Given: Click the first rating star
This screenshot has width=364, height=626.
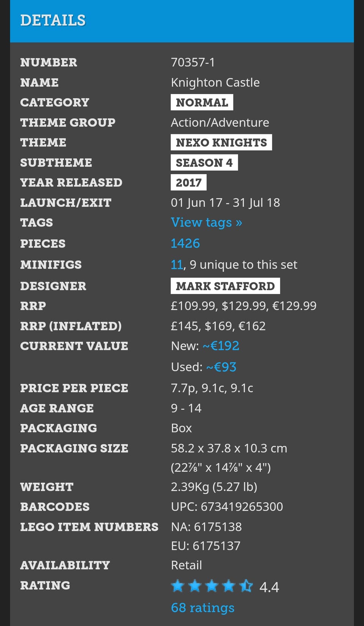Looking at the screenshot, I should coord(177,586).
